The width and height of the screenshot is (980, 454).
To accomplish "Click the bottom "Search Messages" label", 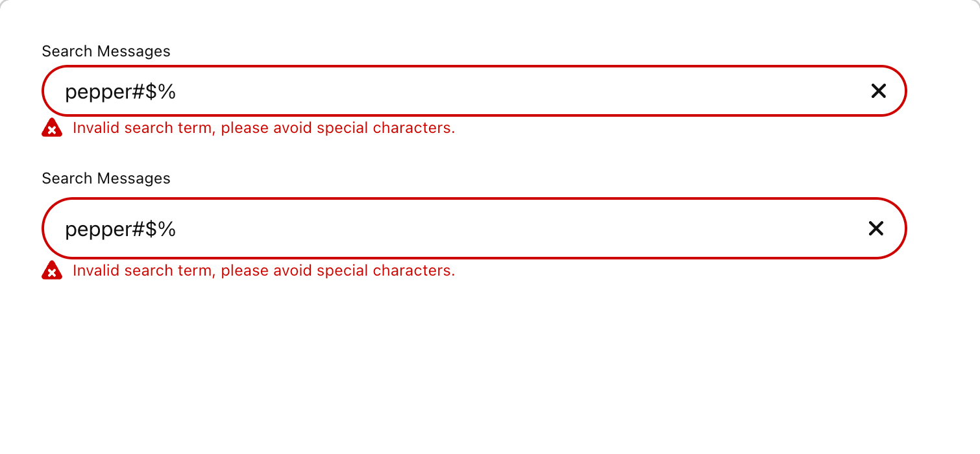I will point(106,178).
